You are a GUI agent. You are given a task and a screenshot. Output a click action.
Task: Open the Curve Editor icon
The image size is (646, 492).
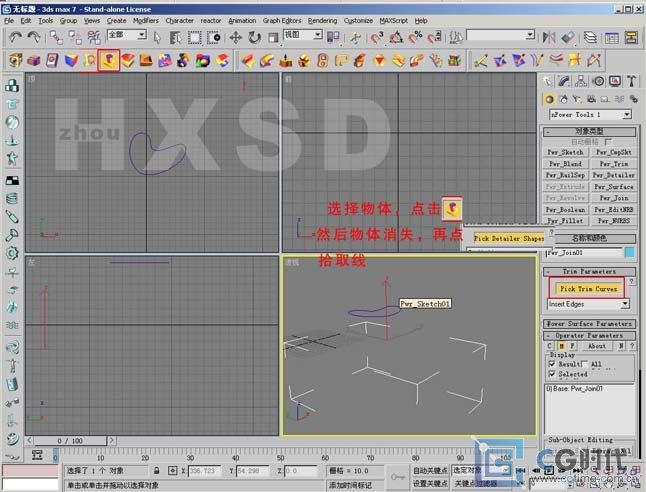(612, 38)
